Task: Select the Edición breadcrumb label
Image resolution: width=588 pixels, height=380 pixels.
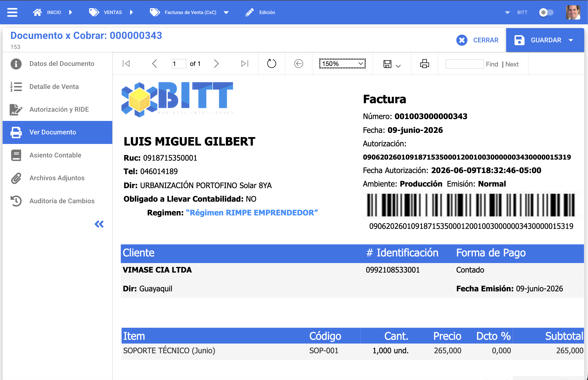Action: pos(267,12)
